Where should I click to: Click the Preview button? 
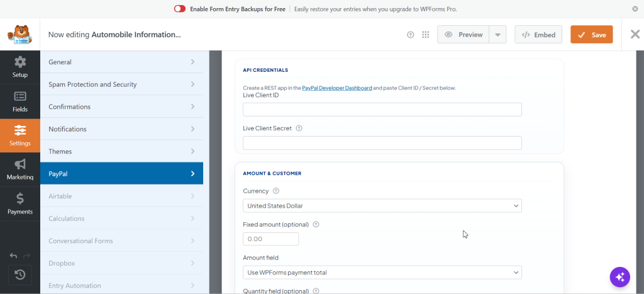tap(464, 35)
